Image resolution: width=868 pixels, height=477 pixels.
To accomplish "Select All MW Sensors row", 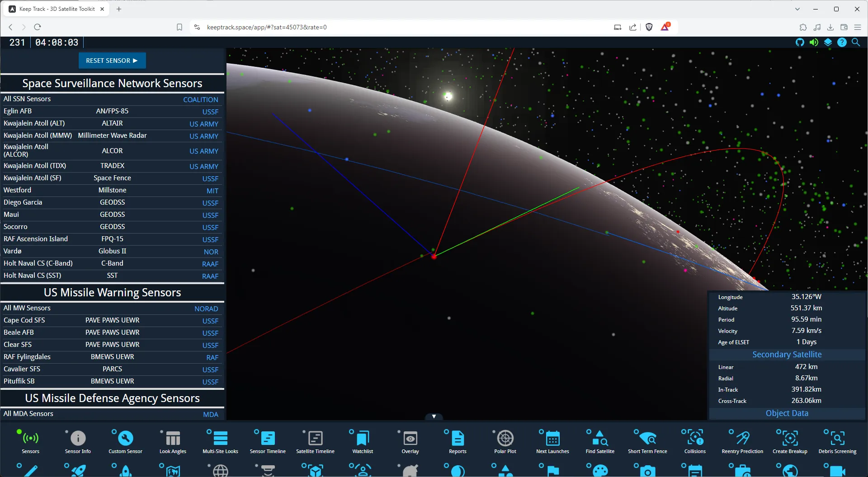I will 111,308.
